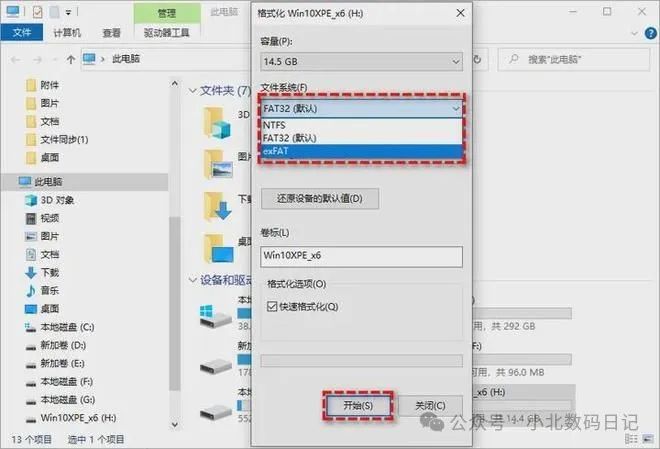This screenshot has width=660, height=449.
Task: Click the 3D objects folder icon
Action: (217, 123)
